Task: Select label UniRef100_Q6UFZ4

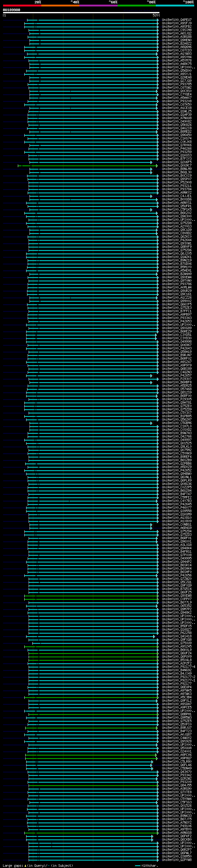Action: point(177,653)
